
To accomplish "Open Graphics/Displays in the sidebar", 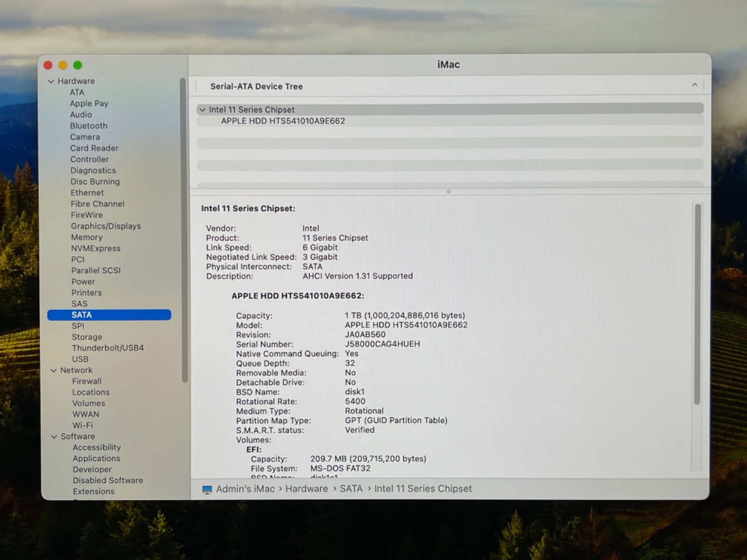I will pos(106,226).
